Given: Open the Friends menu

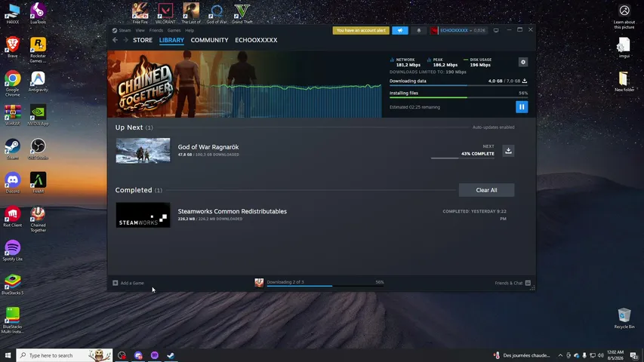Looking at the screenshot, I should click(156, 30).
